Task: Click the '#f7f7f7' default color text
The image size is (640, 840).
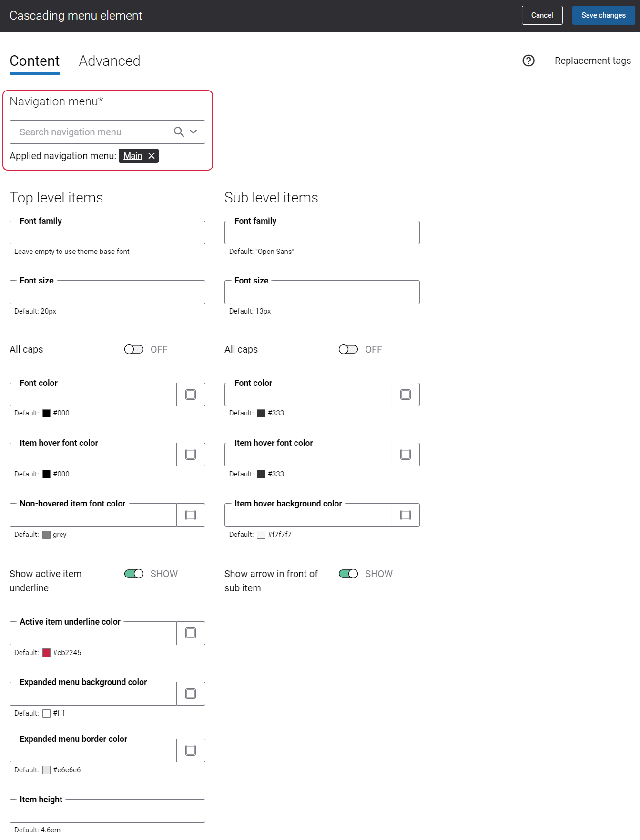Action: [x=280, y=535]
